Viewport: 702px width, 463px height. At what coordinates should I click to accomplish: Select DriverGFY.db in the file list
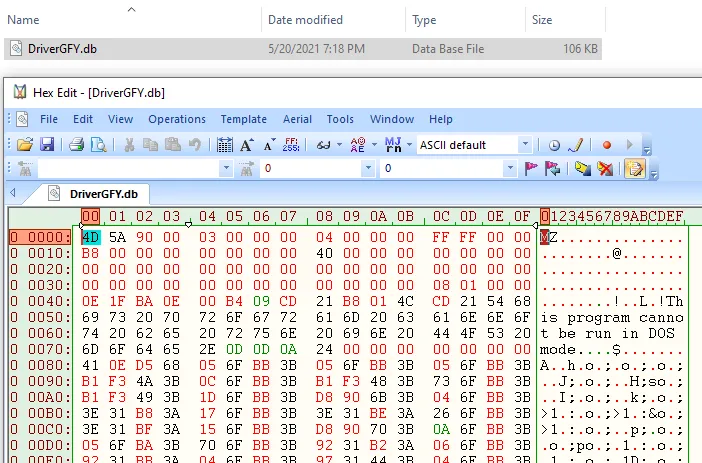click(x=303, y=49)
